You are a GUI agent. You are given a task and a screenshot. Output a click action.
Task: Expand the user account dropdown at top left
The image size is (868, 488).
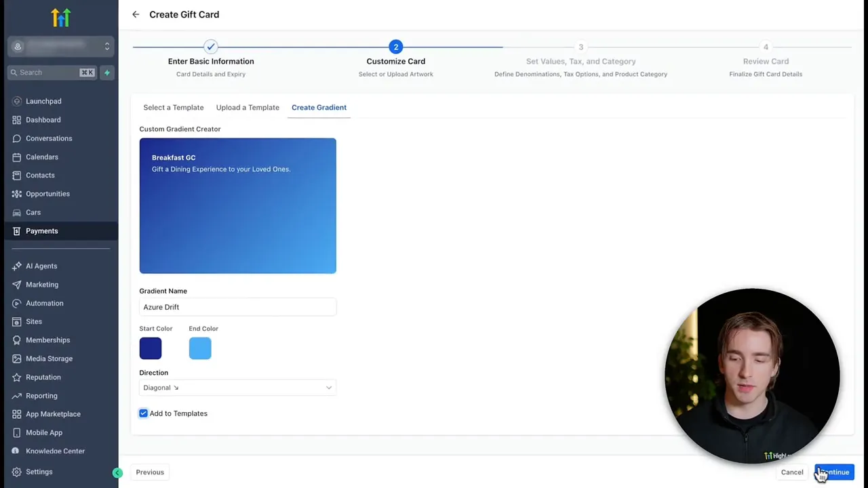[x=106, y=46]
